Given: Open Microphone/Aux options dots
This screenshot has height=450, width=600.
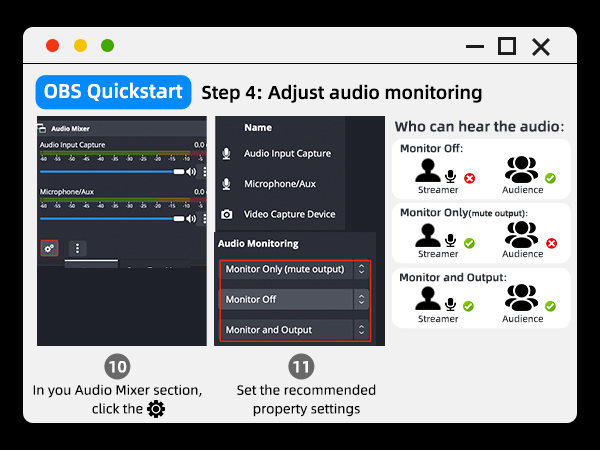Looking at the screenshot, I should pyautogui.click(x=203, y=217).
